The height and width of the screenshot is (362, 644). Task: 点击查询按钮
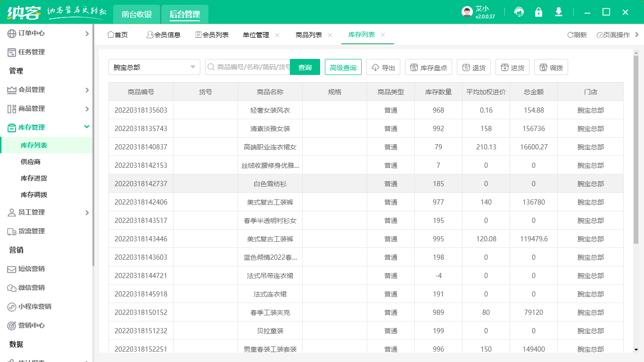coord(305,67)
